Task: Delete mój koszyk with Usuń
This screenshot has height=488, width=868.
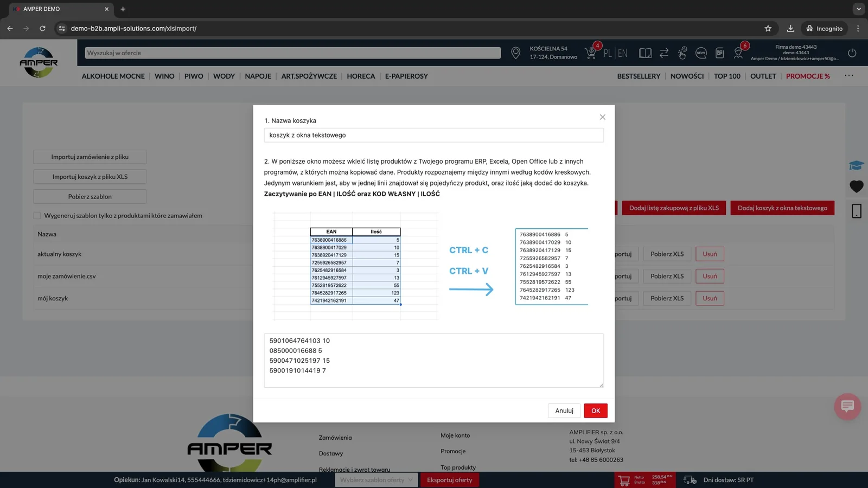Action: click(710, 298)
